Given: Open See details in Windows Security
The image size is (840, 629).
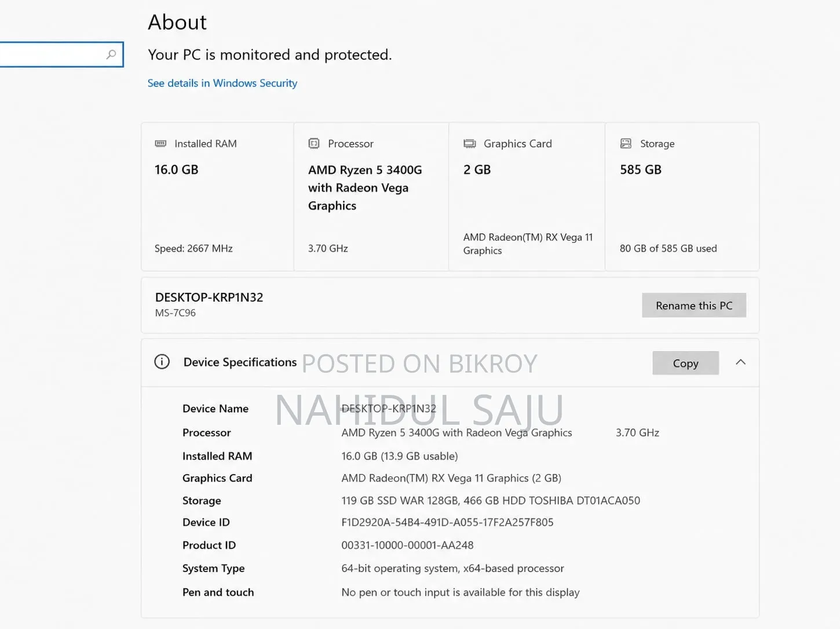Looking at the screenshot, I should tap(222, 83).
